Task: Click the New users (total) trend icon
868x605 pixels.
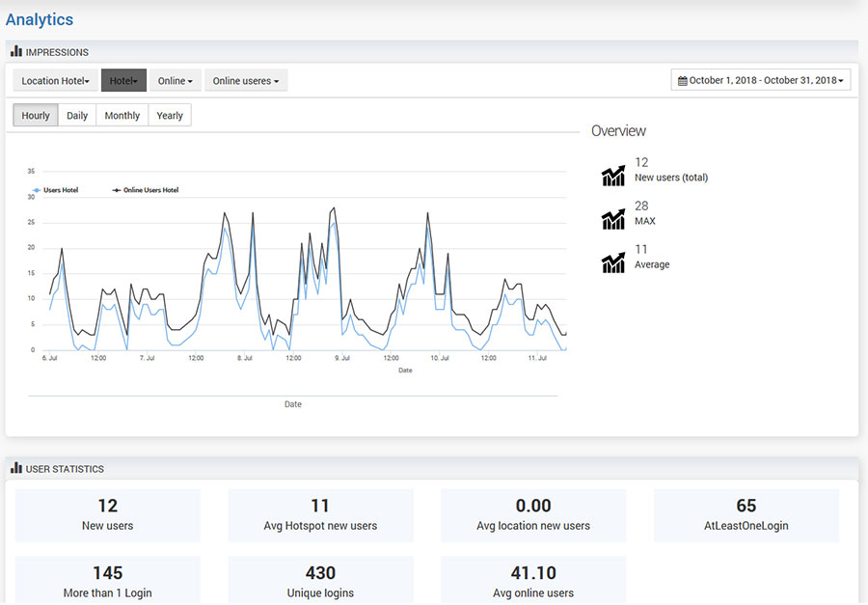Action: [x=613, y=176]
